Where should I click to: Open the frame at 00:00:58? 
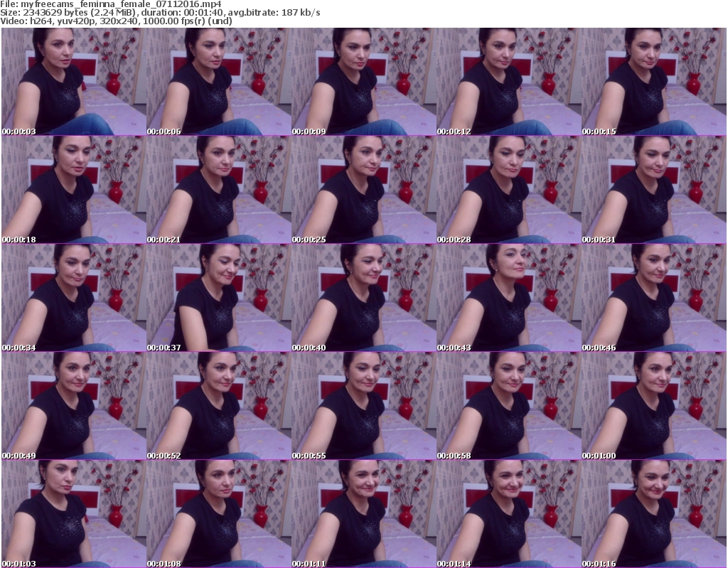click(x=508, y=407)
